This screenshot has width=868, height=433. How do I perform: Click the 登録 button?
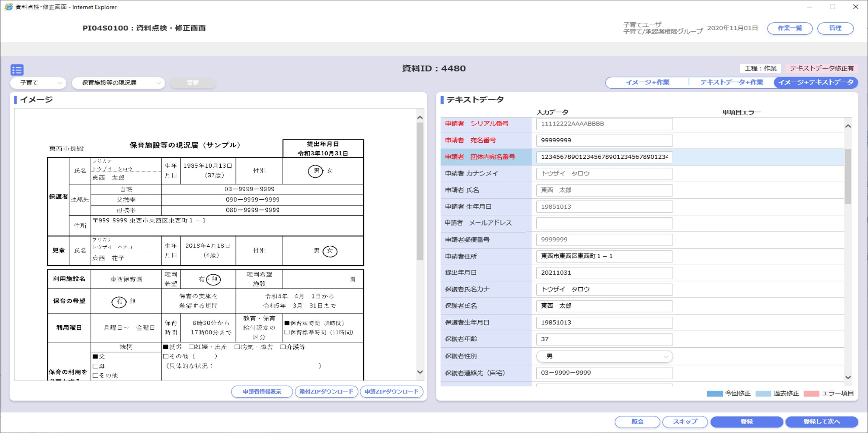click(x=747, y=422)
